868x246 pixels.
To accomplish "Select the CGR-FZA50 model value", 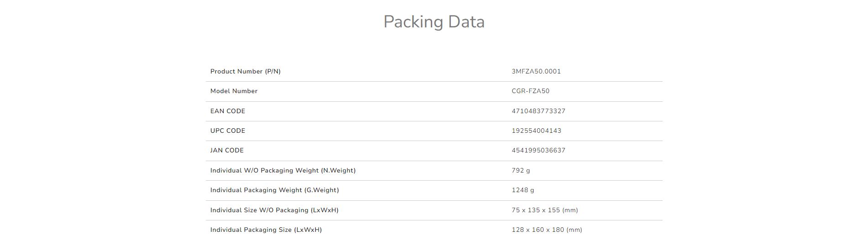I will coord(530,91).
